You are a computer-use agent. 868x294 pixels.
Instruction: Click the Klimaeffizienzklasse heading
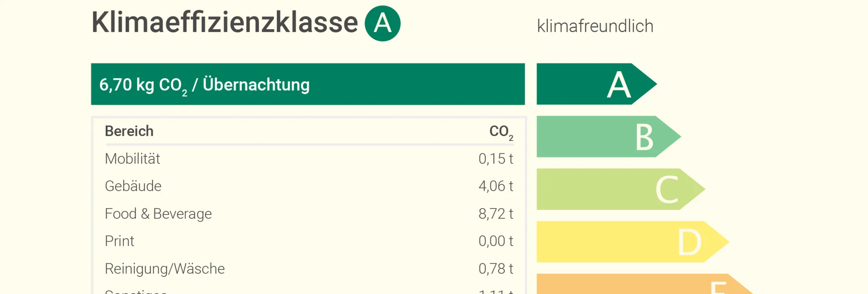click(x=224, y=22)
